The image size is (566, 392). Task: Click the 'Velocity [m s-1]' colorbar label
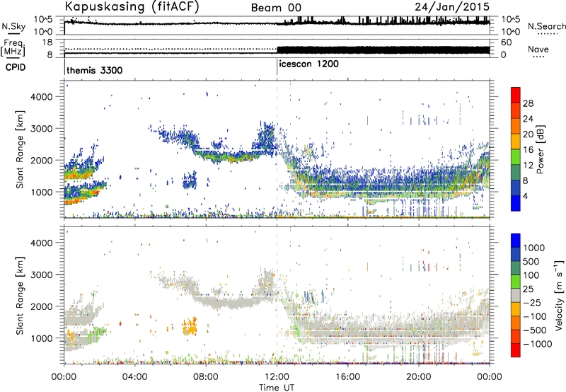[559, 295]
